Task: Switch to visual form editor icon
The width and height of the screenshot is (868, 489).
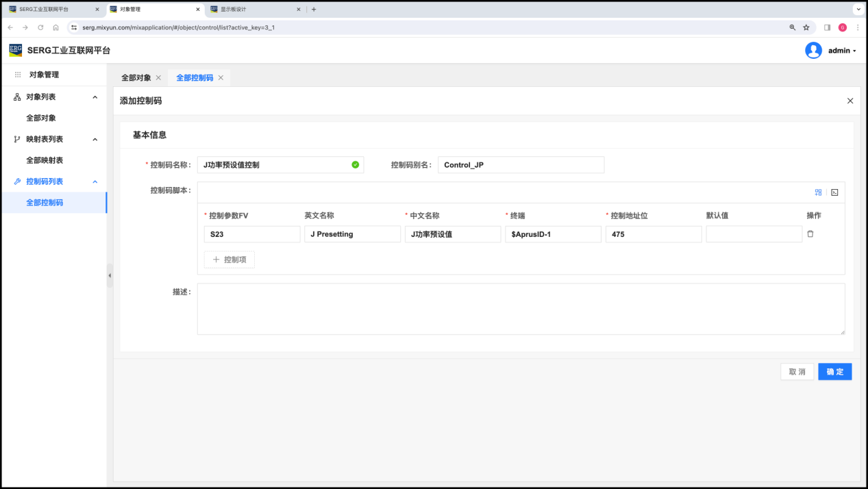Action: point(818,192)
